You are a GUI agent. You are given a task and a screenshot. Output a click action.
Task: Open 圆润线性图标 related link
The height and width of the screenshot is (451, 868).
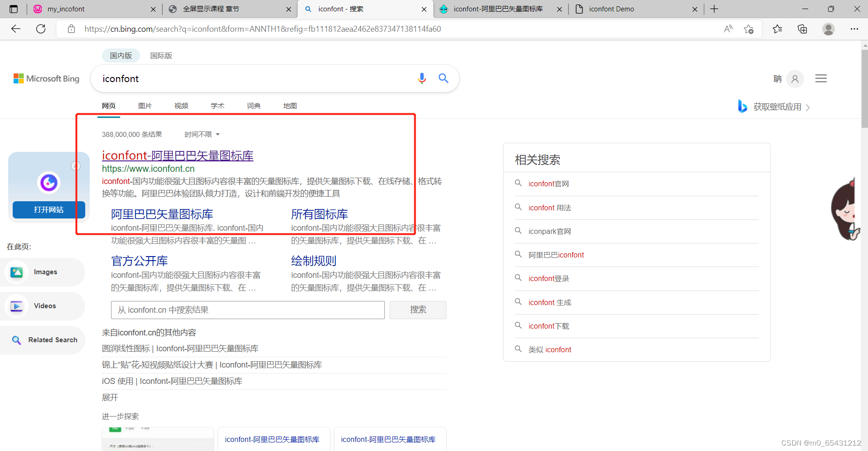tap(180, 349)
